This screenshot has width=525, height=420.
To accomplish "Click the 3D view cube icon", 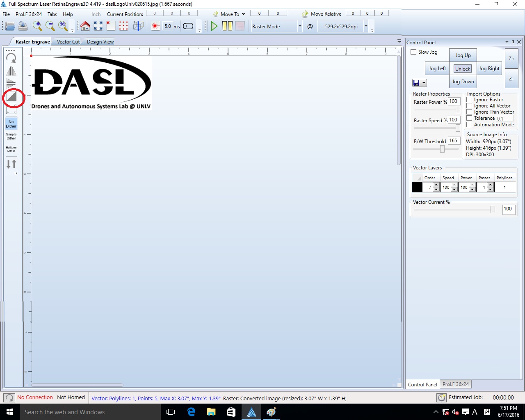I will (138, 26).
